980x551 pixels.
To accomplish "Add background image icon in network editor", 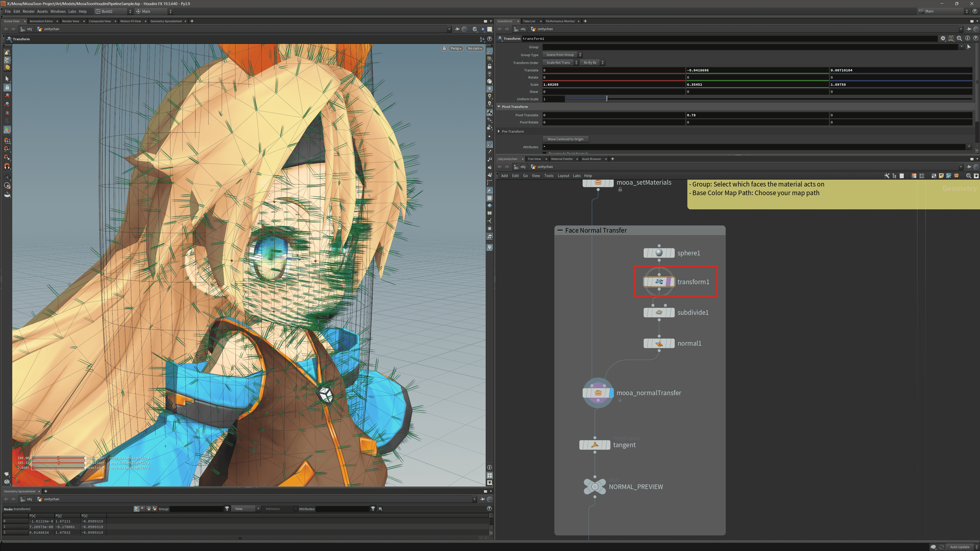I will point(948,176).
